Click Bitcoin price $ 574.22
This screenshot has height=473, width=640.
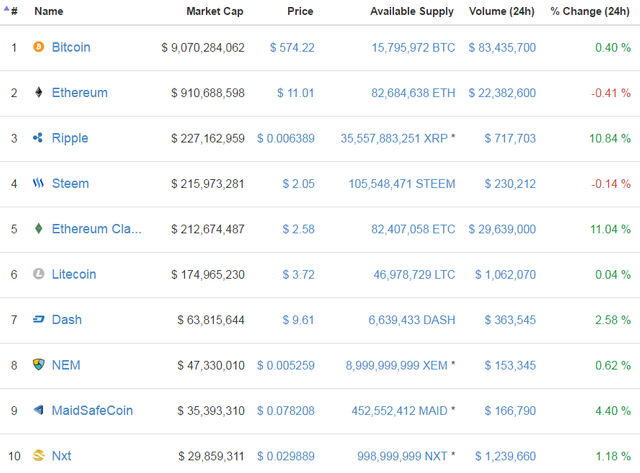pyautogui.click(x=292, y=48)
